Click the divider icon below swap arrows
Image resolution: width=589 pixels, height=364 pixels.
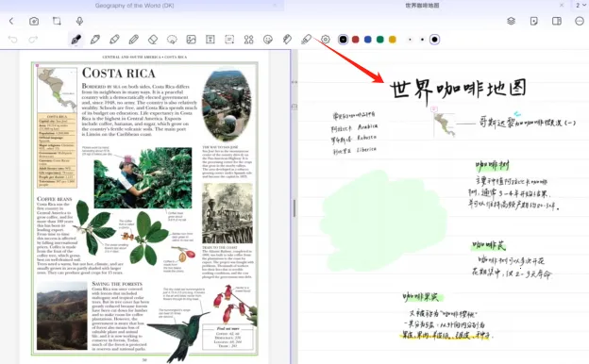click(294, 107)
